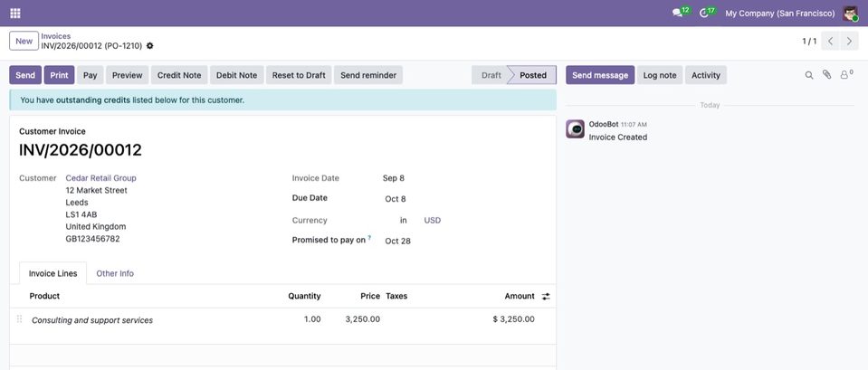Viewport: 868px width, 370px height.
Task: Click the Send button
Action: point(25,75)
